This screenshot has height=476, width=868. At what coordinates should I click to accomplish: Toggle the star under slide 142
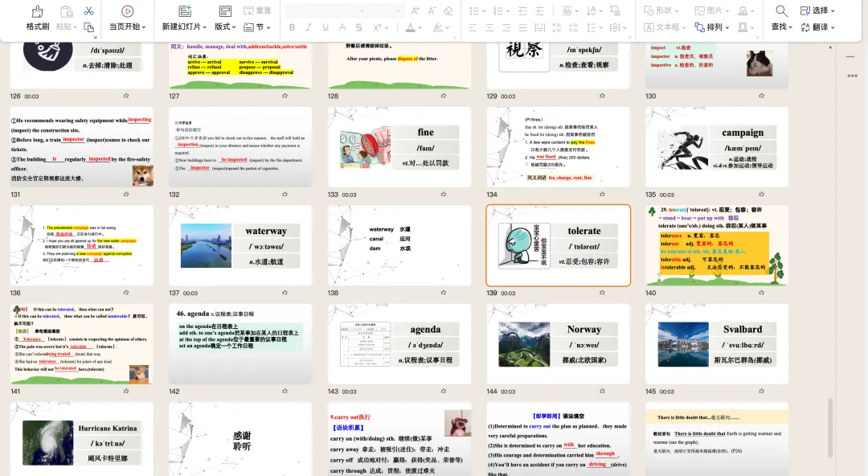(x=285, y=391)
